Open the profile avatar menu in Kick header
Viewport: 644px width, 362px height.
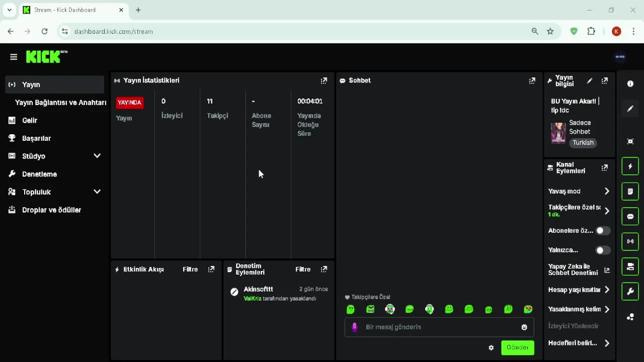point(620,57)
